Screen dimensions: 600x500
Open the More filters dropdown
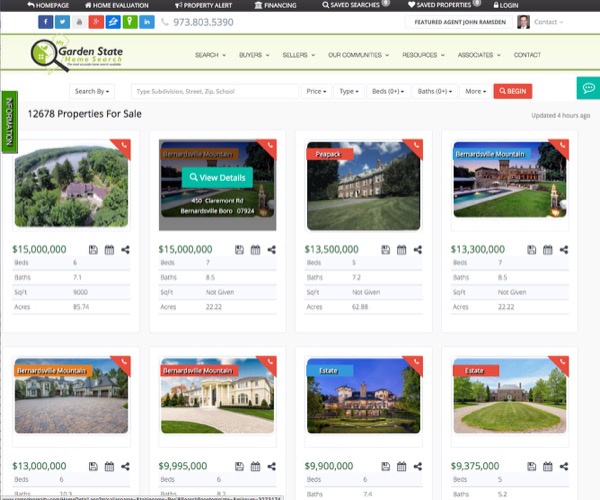point(475,91)
